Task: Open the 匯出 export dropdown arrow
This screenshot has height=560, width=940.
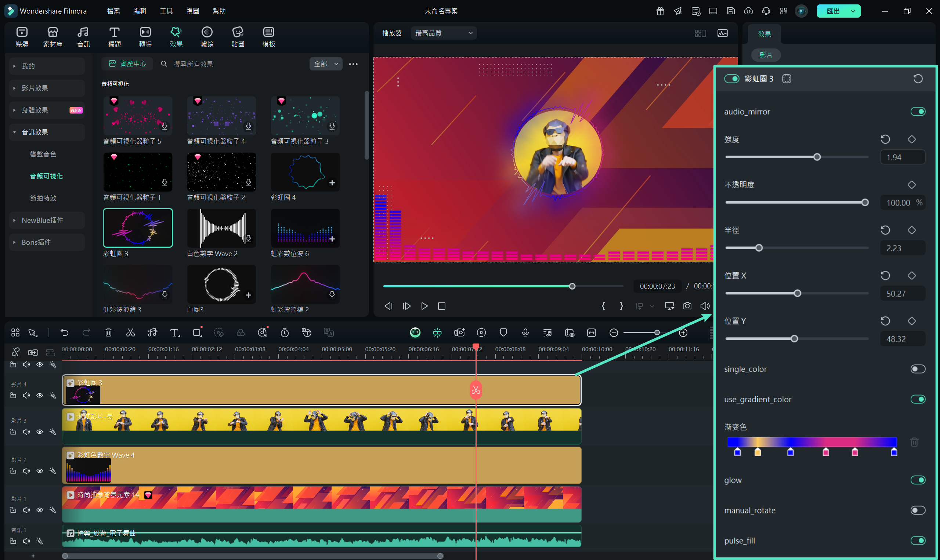Action: coord(853,11)
